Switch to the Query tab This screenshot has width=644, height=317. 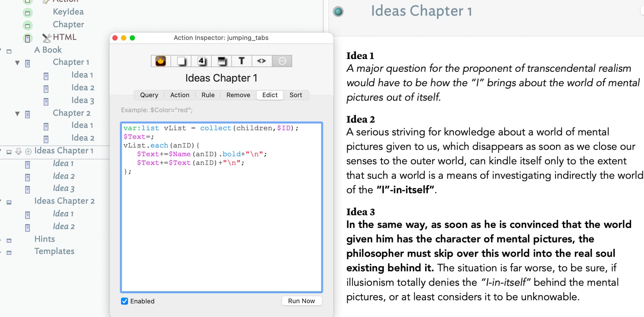[149, 95]
